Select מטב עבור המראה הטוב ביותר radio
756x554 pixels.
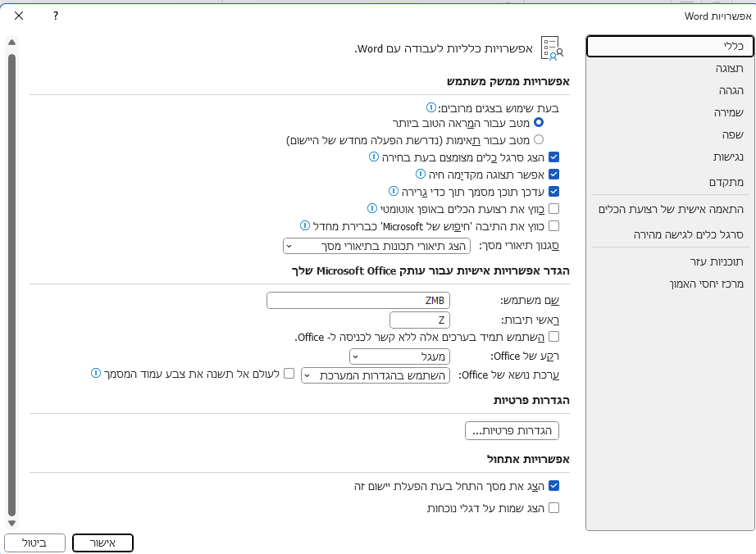pos(539,122)
